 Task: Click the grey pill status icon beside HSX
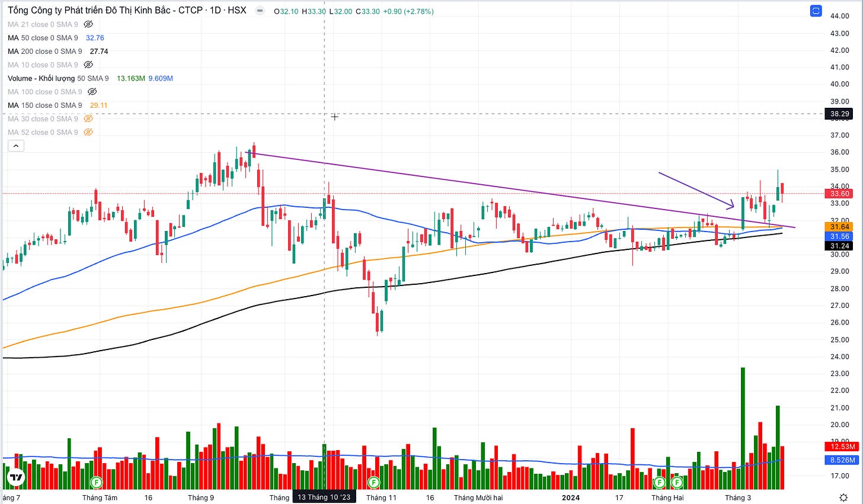260,11
